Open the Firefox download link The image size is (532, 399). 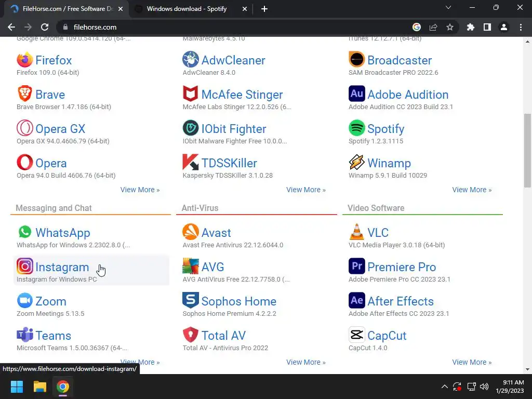pyautogui.click(x=54, y=60)
